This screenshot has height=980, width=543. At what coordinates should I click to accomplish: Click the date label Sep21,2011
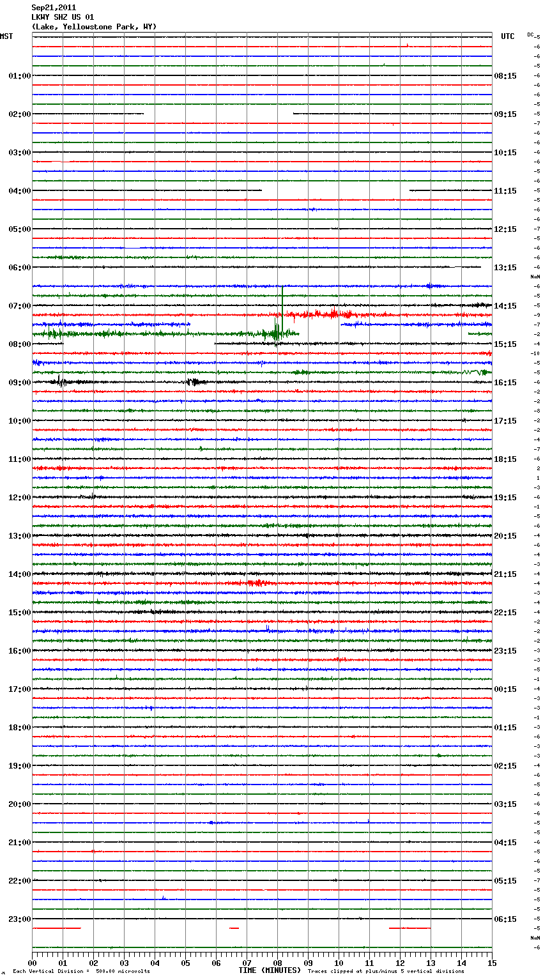[54, 8]
